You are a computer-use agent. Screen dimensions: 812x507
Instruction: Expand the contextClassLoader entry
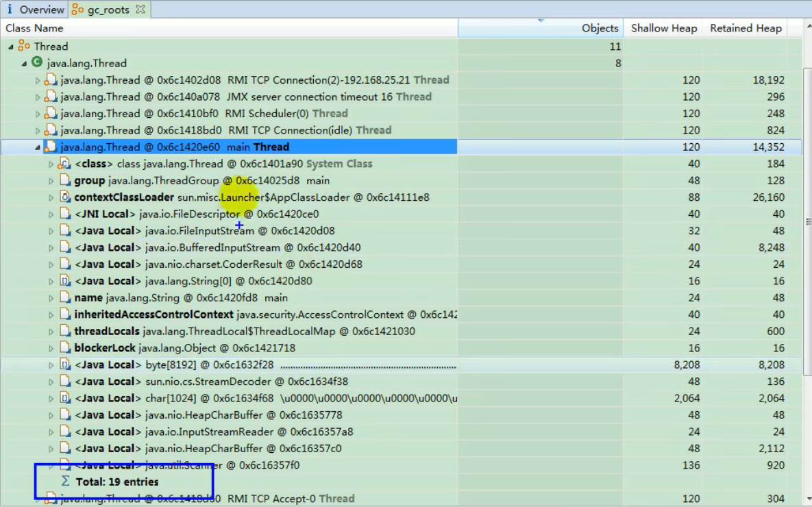pyautogui.click(x=51, y=198)
